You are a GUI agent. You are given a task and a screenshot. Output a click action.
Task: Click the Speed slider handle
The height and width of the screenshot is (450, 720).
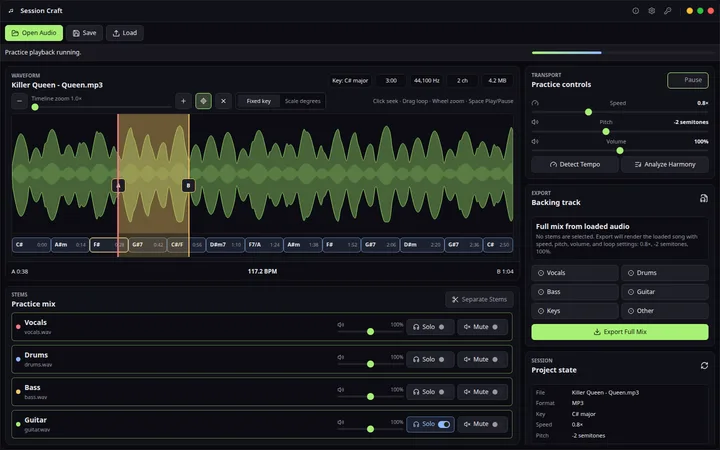pyautogui.click(x=588, y=112)
